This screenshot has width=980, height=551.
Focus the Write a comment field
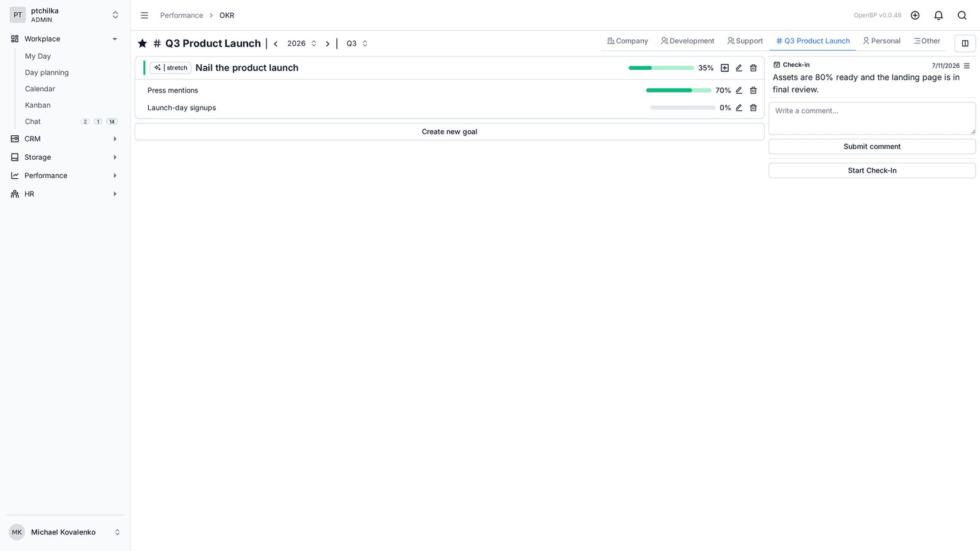pyautogui.click(x=872, y=118)
